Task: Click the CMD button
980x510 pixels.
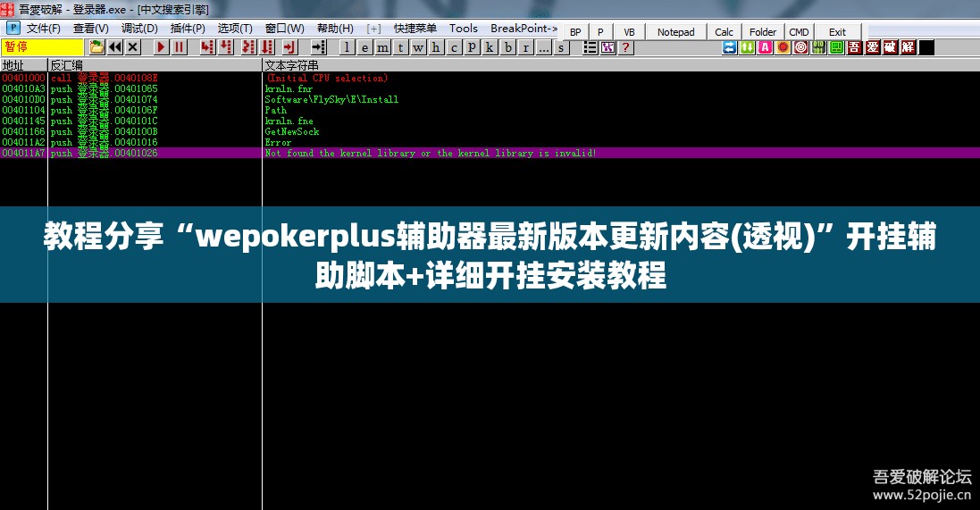Action: 799,32
